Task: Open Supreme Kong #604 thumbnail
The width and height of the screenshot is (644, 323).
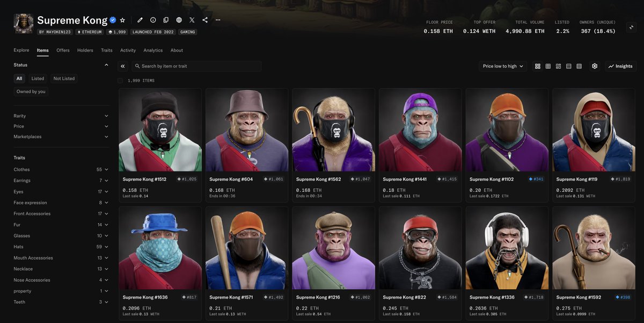Action: point(247,130)
